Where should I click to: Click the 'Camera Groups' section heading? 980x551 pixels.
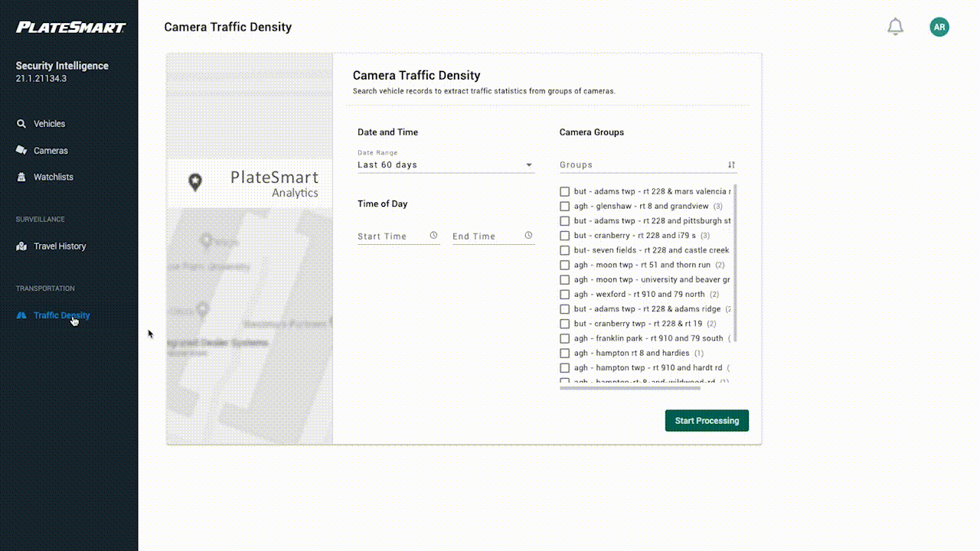[x=592, y=132]
